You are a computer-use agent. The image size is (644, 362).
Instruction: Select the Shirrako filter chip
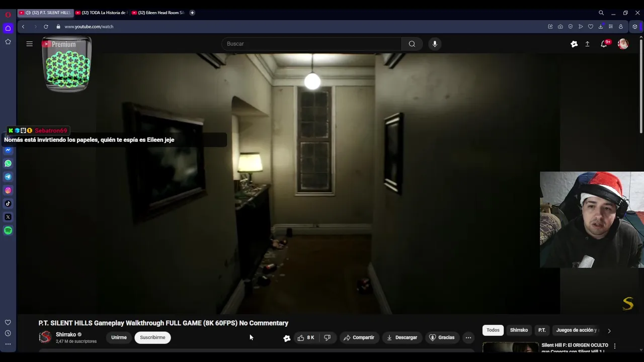(519, 330)
